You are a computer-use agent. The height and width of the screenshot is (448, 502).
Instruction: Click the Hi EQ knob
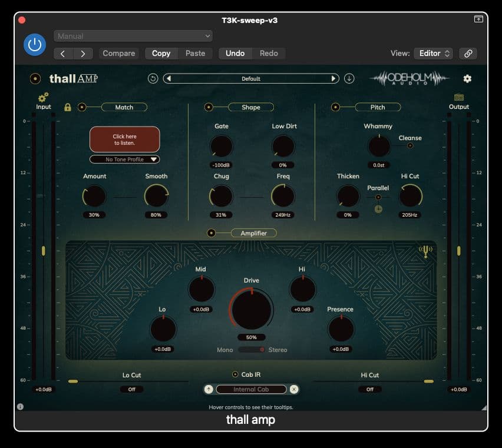(302, 289)
